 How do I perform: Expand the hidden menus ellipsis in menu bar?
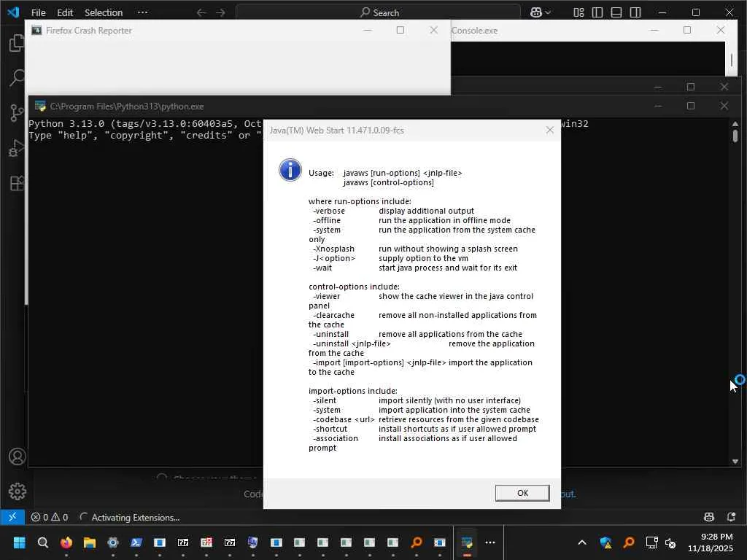pos(142,12)
